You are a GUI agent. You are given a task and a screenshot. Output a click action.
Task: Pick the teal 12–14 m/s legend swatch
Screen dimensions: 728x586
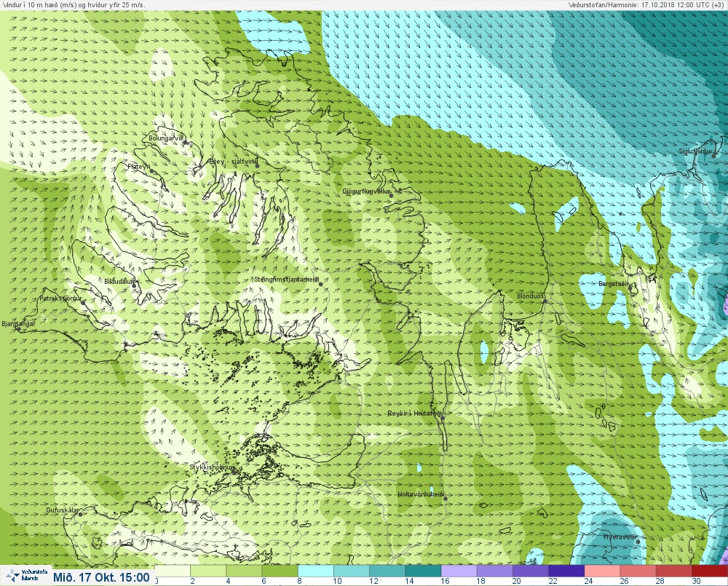pyautogui.click(x=387, y=571)
